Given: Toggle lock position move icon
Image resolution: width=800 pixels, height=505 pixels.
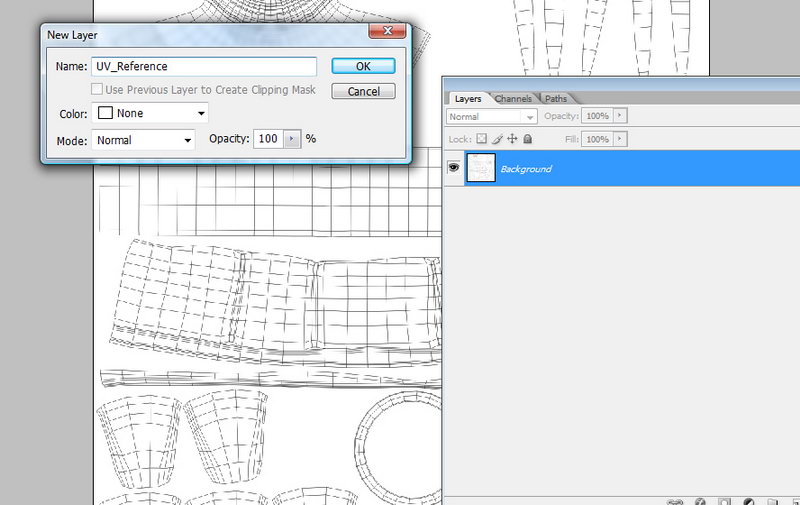Looking at the screenshot, I should click(x=512, y=139).
